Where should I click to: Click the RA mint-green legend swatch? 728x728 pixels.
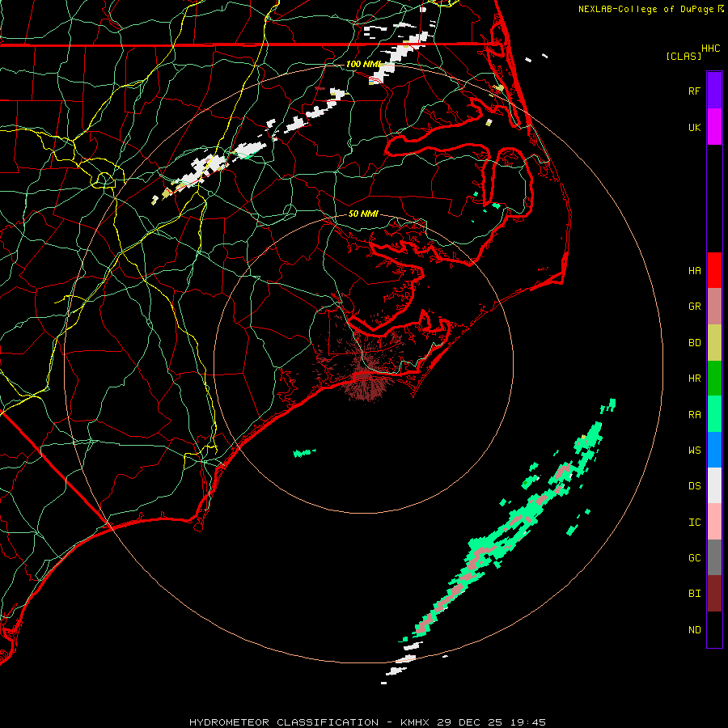pyautogui.click(x=714, y=414)
